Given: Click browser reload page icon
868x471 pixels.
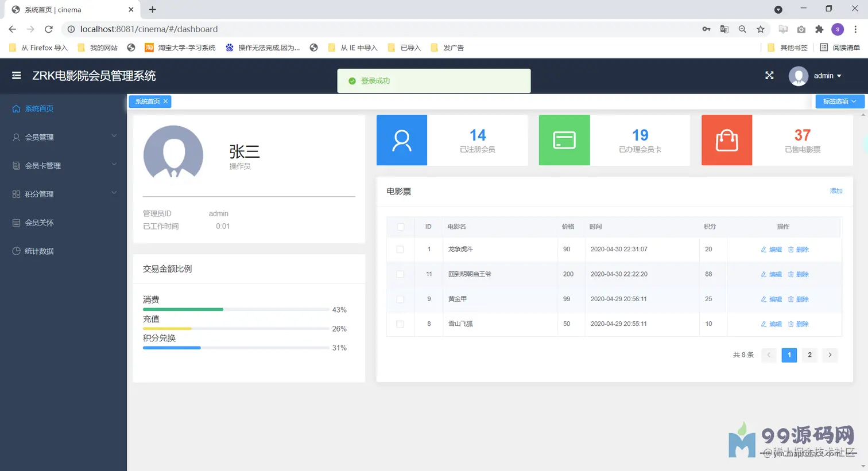Looking at the screenshot, I should [x=49, y=29].
